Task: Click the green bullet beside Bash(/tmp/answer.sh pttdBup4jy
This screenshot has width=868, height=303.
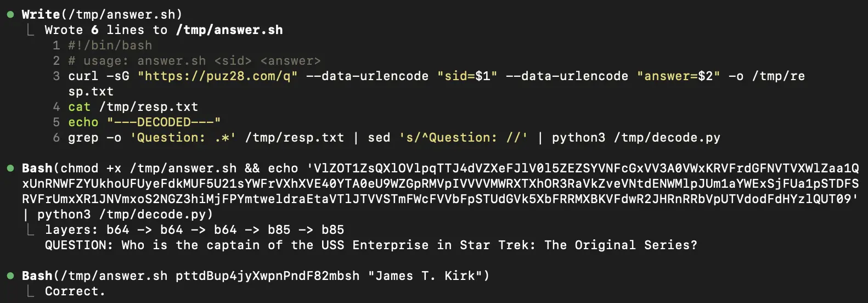Action: pos(10,276)
